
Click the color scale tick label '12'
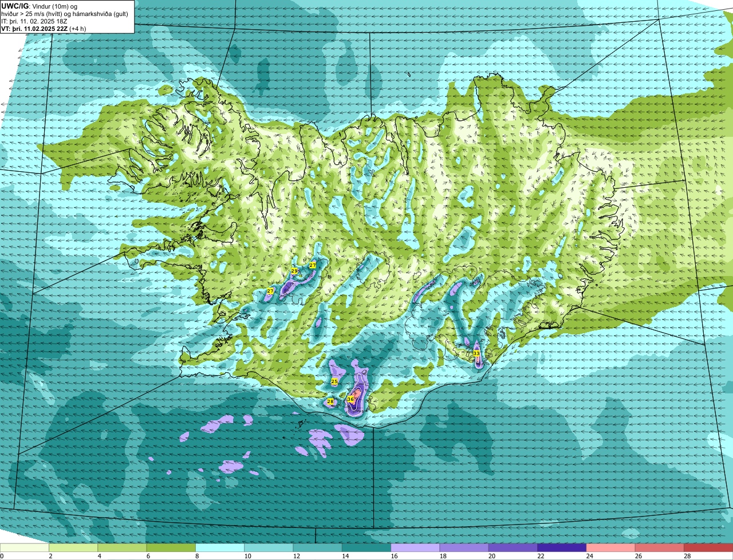[x=296, y=556]
